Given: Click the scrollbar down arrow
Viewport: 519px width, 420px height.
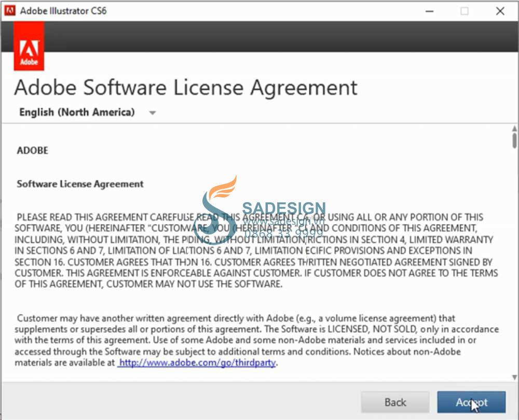Looking at the screenshot, I should pyautogui.click(x=514, y=377).
